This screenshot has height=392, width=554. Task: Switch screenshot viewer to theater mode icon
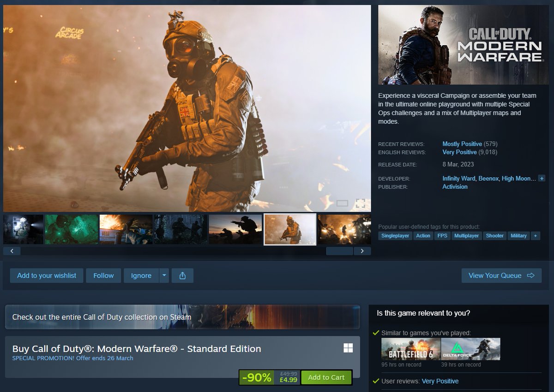342,203
